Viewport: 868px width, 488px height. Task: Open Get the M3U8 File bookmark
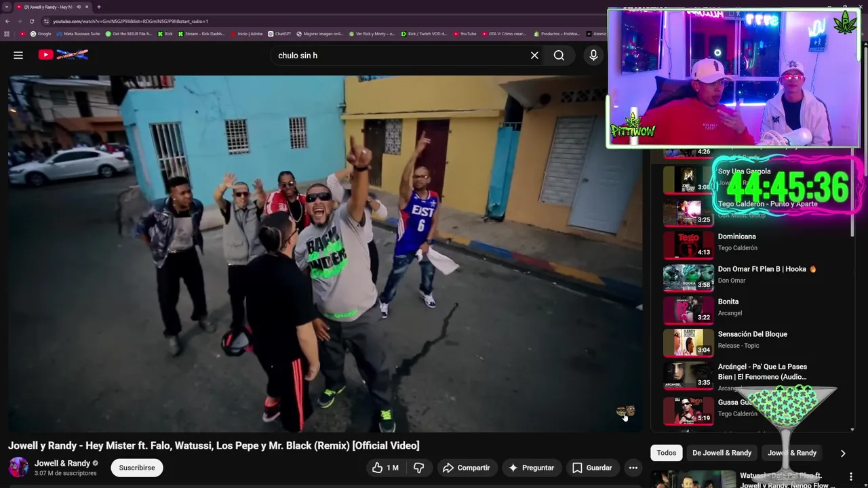129,34
